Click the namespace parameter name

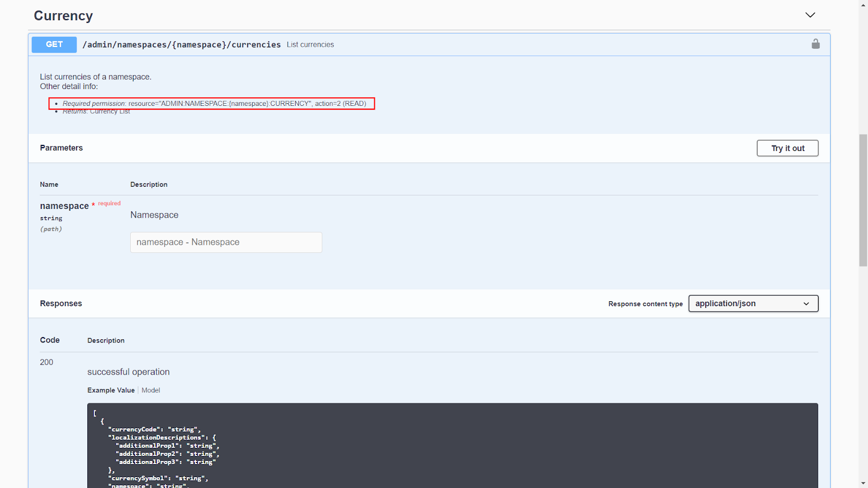64,206
